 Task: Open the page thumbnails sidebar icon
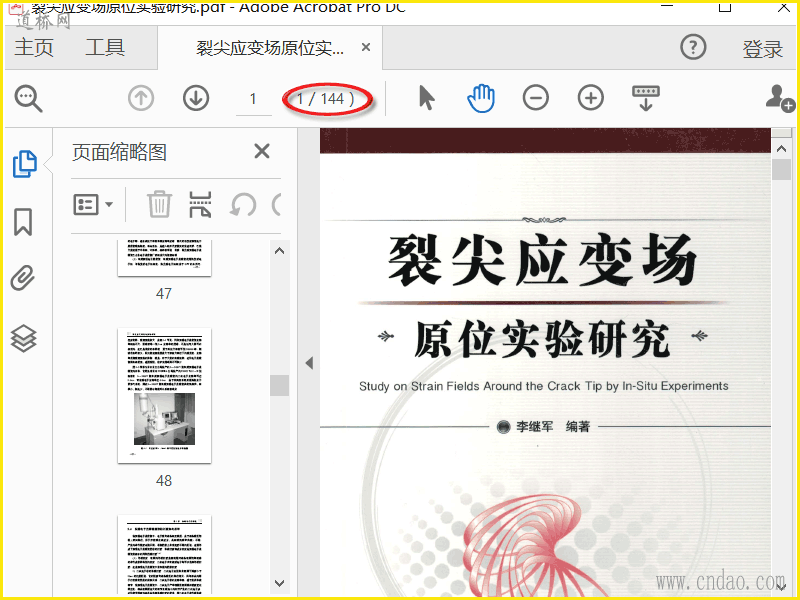tap(24, 164)
